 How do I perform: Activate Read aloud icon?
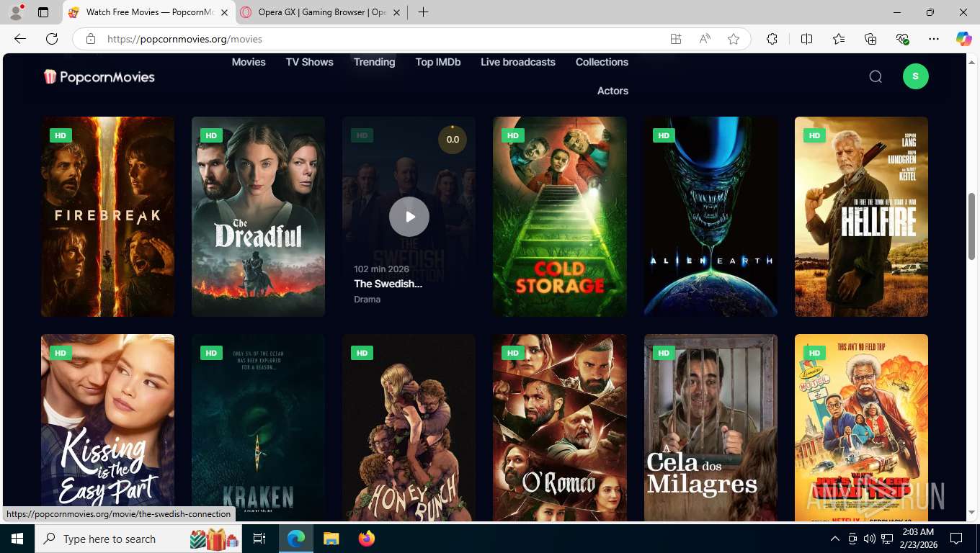705,39
